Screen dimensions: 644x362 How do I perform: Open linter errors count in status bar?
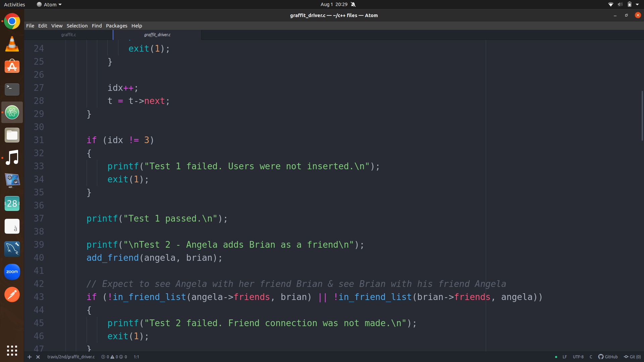[x=105, y=357]
